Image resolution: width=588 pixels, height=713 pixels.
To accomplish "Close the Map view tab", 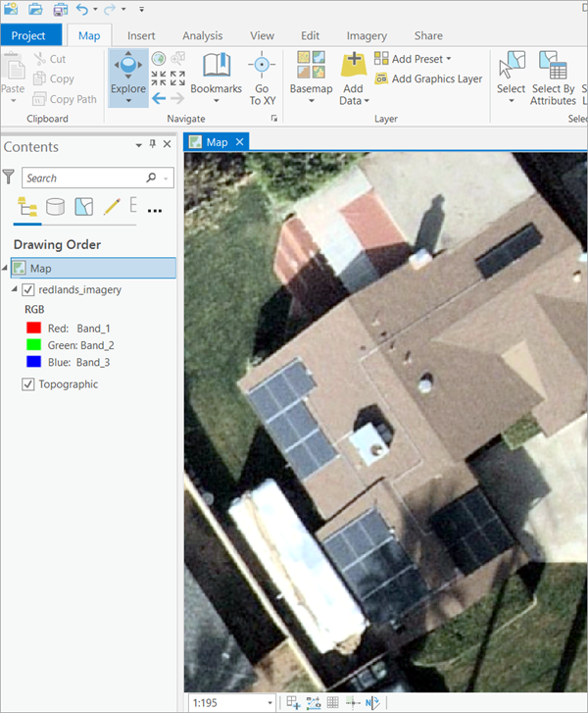I will tap(240, 142).
